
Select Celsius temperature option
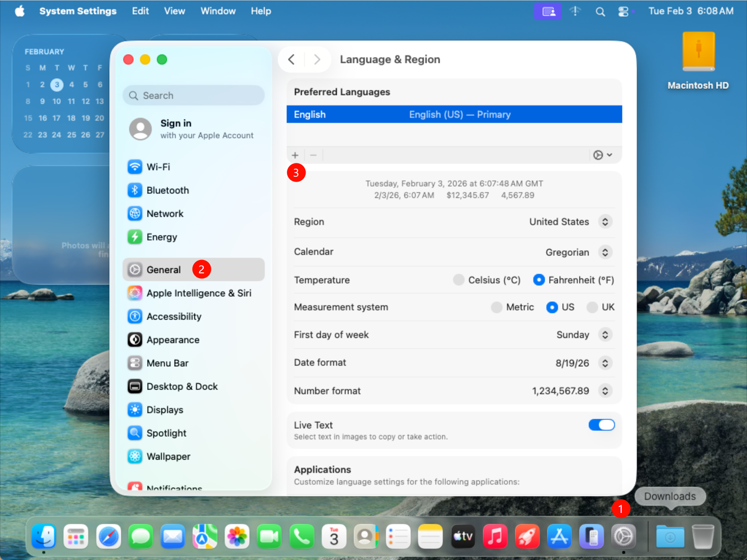coord(459,280)
